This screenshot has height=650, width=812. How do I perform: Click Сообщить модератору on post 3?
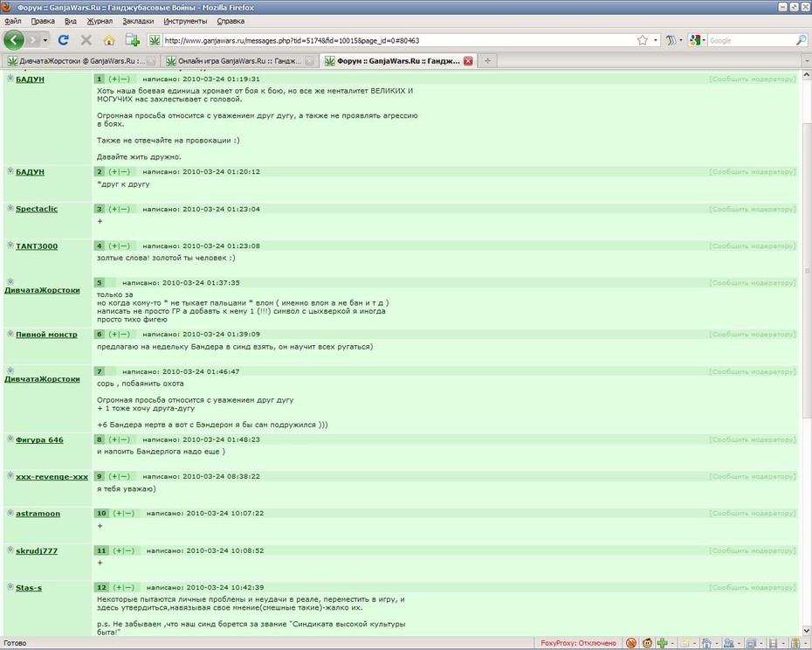coord(752,210)
